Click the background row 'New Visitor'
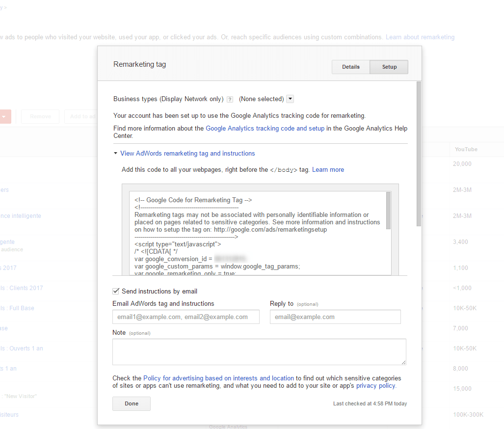Image resolution: width=504 pixels, height=429 pixels. pos(19,396)
